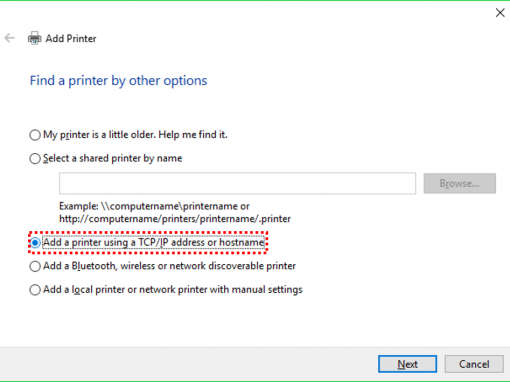Click the Next button
Image resolution: width=510 pixels, height=382 pixels.
point(407,364)
